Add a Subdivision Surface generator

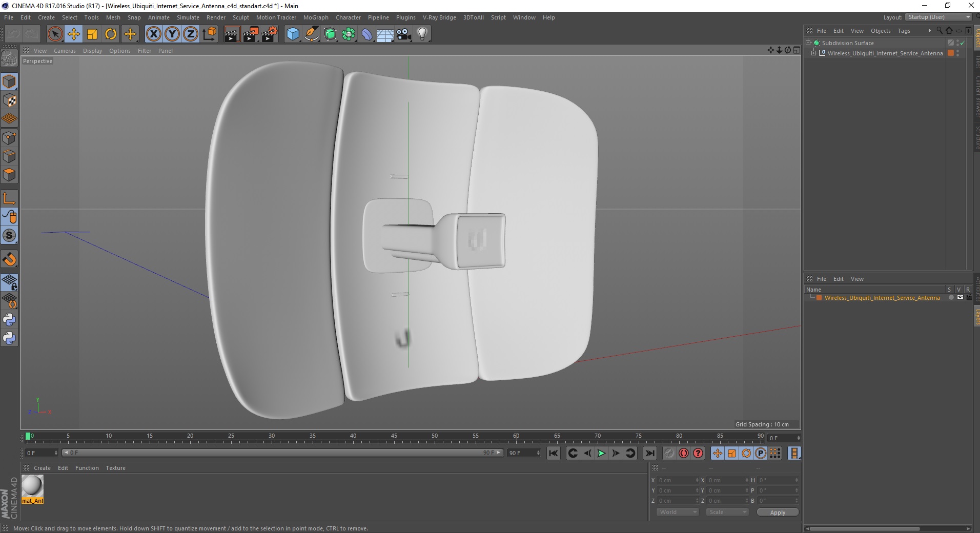point(330,34)
